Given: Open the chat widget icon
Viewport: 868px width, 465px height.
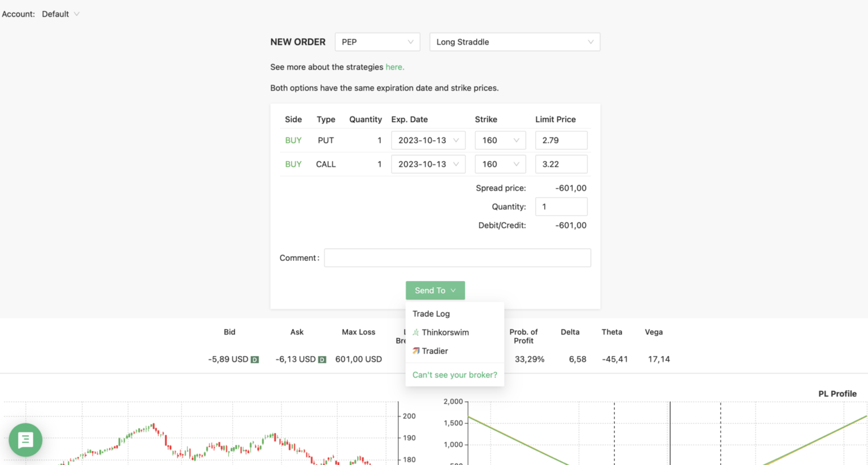Looking at the screenshot, I should point(25,440).
